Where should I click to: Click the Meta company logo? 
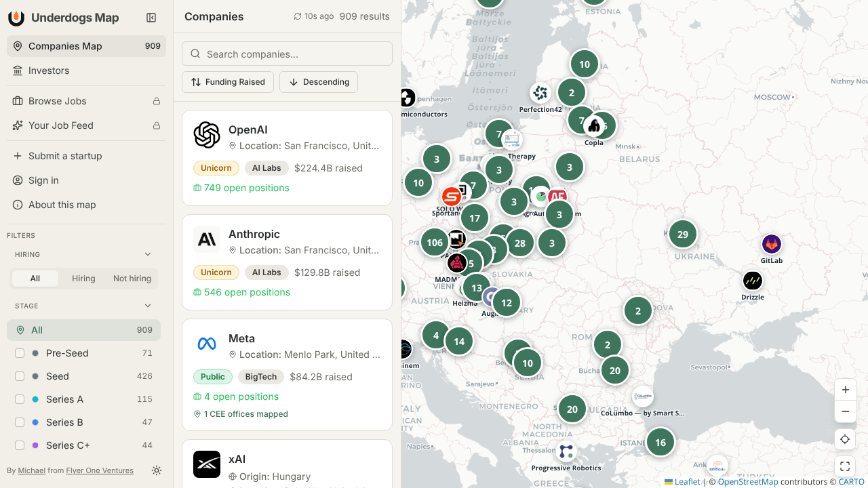(x=207, y=344)
